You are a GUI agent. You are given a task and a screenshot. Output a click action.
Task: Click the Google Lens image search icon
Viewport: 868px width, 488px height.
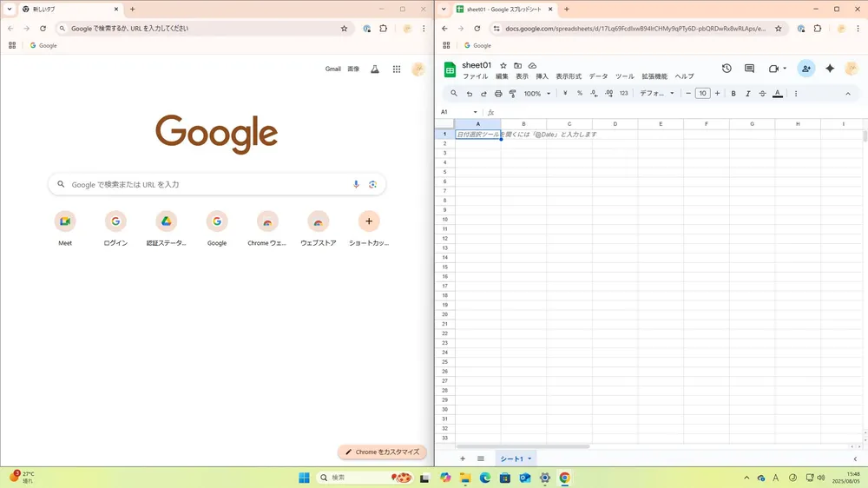(x=372, y=184)
